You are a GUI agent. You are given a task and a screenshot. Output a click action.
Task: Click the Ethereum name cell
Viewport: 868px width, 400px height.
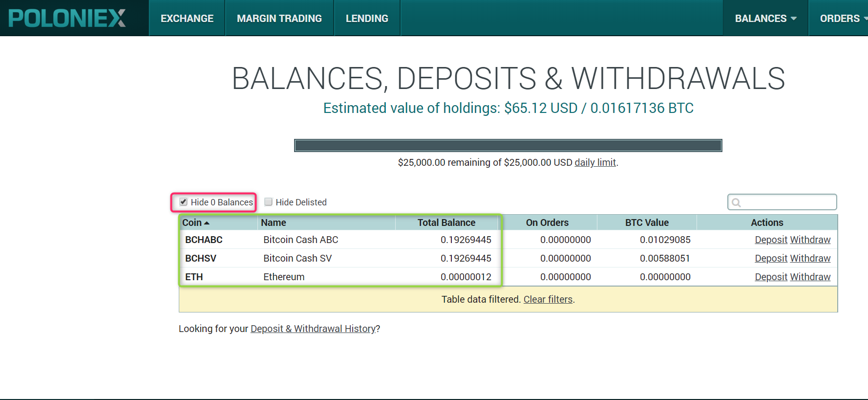point(284,277)
